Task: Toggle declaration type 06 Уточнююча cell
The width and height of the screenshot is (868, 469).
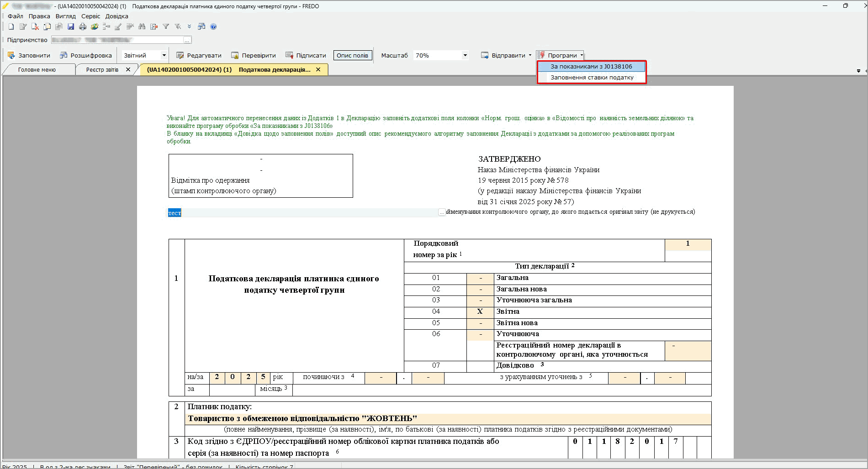Action: [x=480, y=335]
